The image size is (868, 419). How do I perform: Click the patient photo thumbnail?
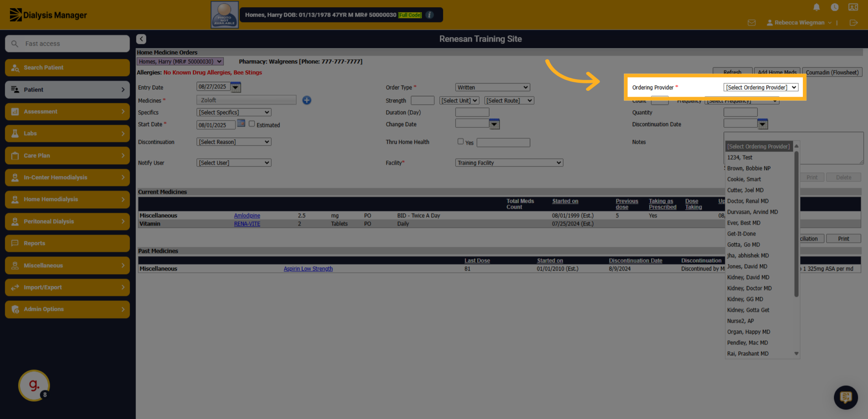[x=225, y=15]
